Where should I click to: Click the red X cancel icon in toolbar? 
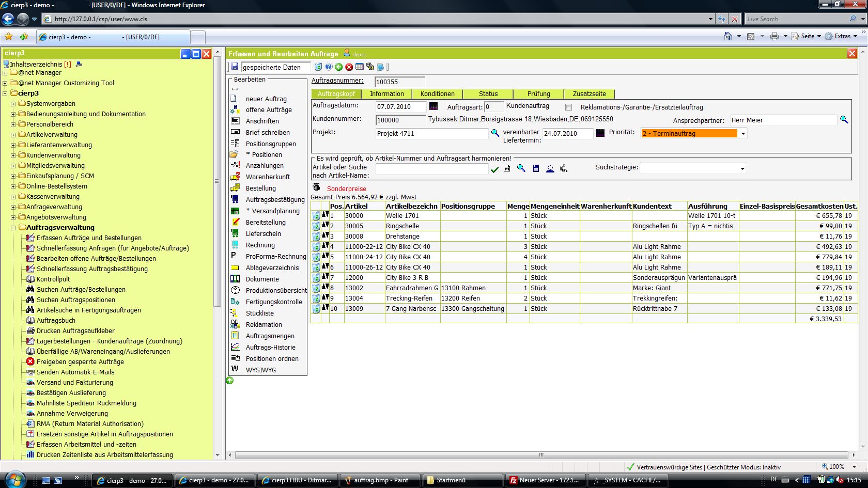[349, 67]
